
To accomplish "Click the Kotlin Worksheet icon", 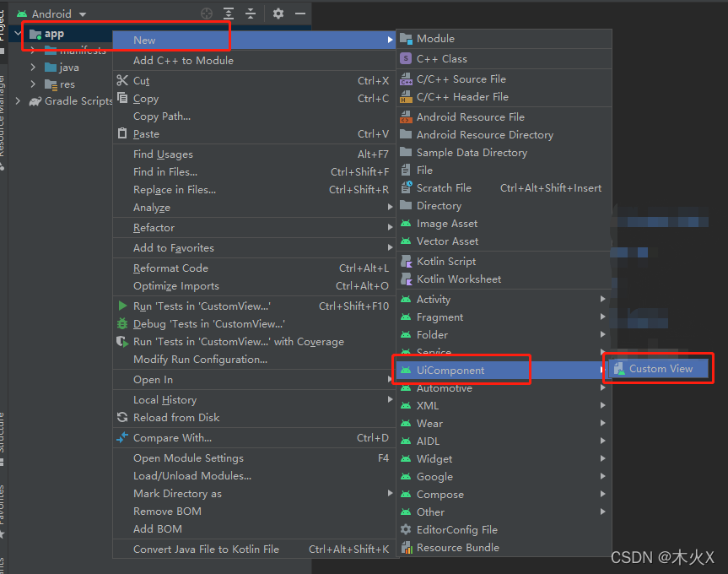I will point(407,279).
